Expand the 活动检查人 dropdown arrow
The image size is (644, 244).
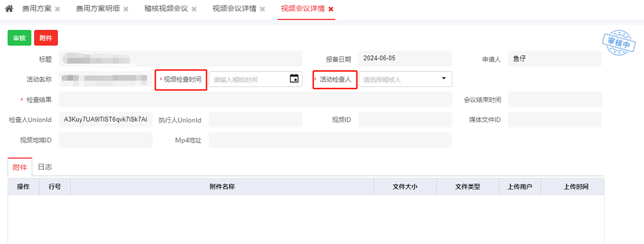[443, 78]
